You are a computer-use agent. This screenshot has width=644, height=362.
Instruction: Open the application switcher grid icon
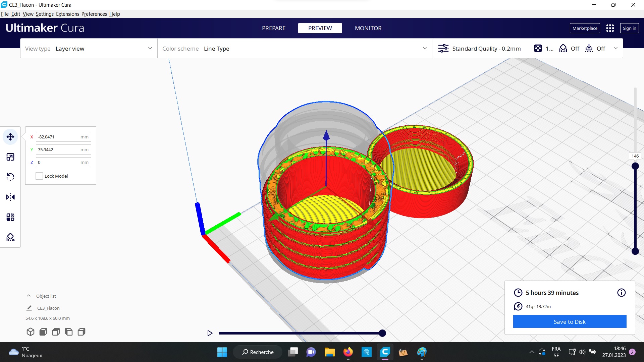coord(610,28)
